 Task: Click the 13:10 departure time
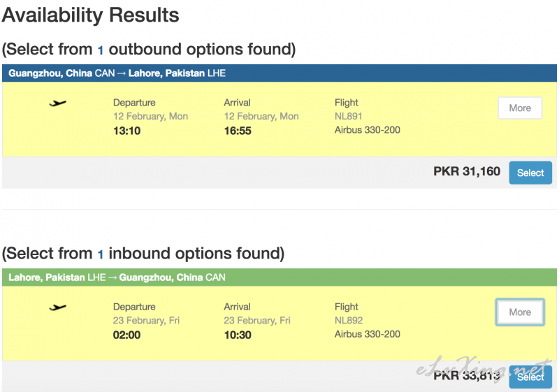(x=127, y=131)
